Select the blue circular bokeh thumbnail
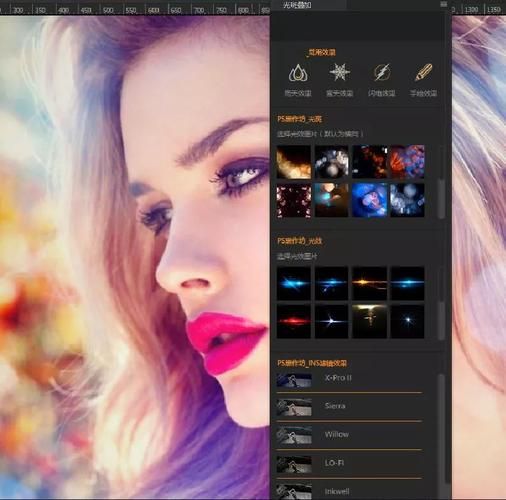Viewport: 506px width, 500px height. (369, 200)
